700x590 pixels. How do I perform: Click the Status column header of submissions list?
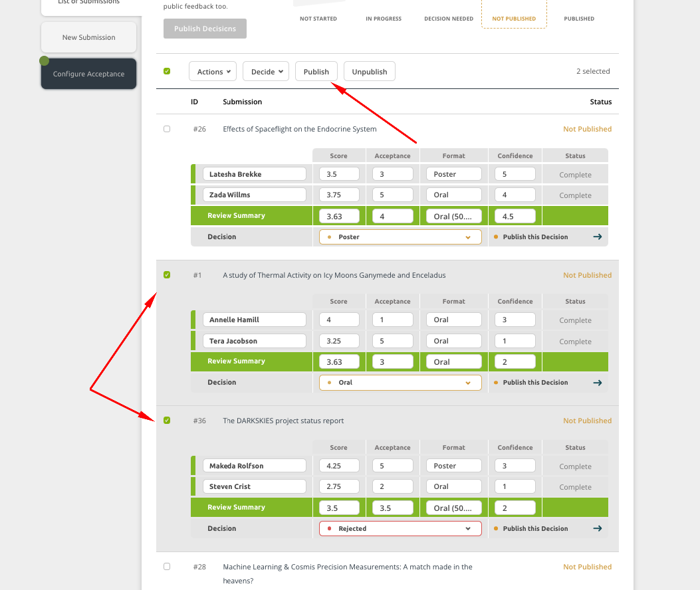coord(600,102)
